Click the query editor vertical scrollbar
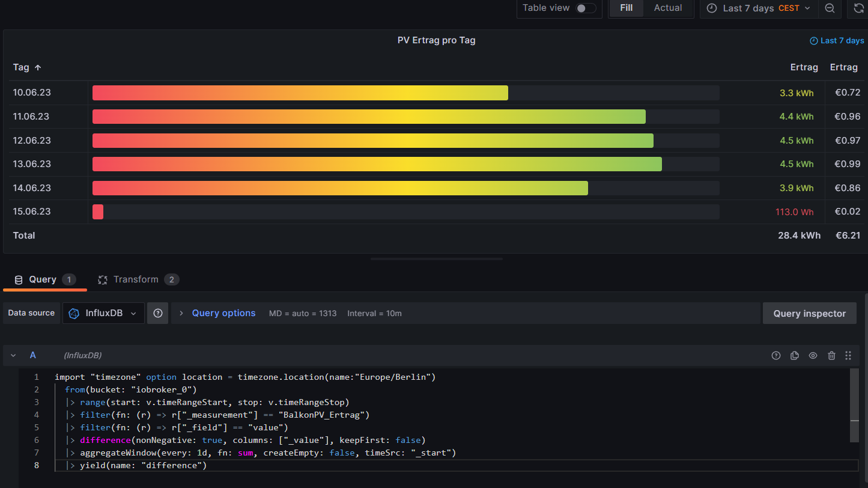868x488 pixels. click(x=854, y=406)
